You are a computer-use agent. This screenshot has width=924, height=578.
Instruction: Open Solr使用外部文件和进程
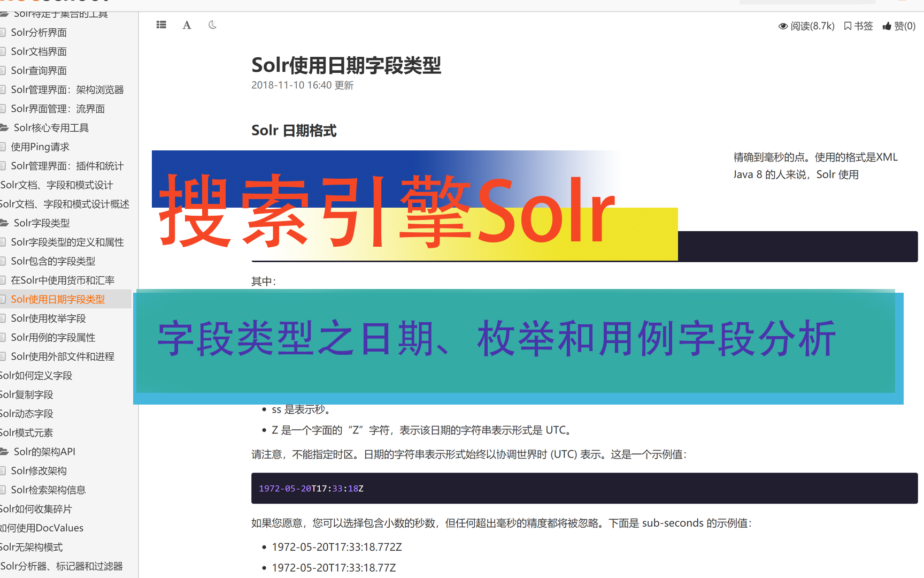pyautogui.click(x=63, y=356)
